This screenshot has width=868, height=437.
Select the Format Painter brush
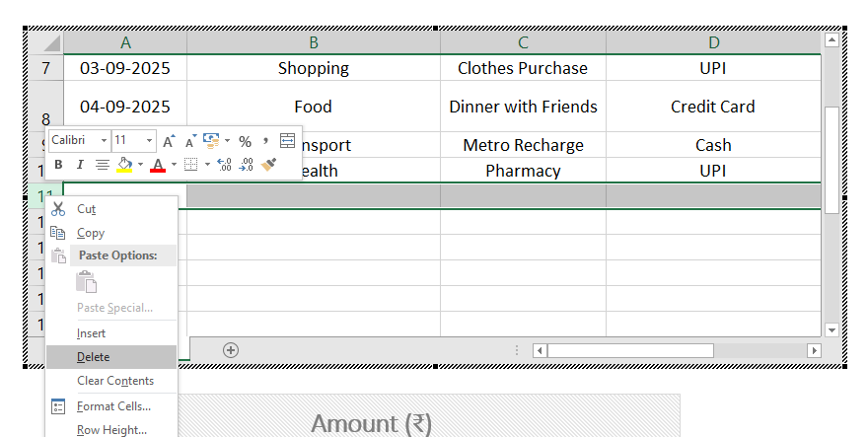coord(268,165)
